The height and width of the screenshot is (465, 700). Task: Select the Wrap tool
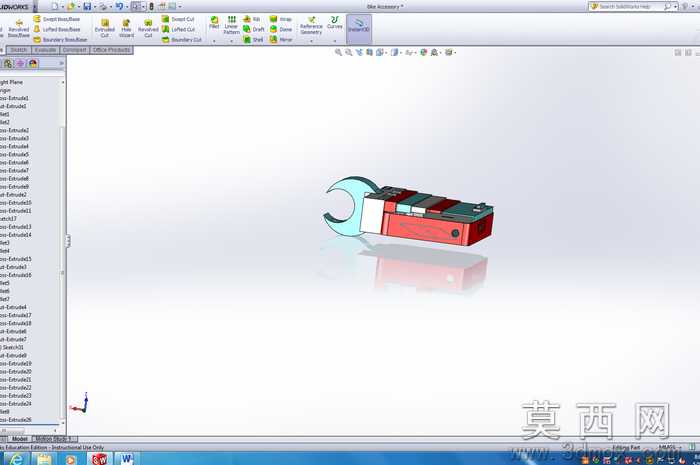tap(280, 19)
